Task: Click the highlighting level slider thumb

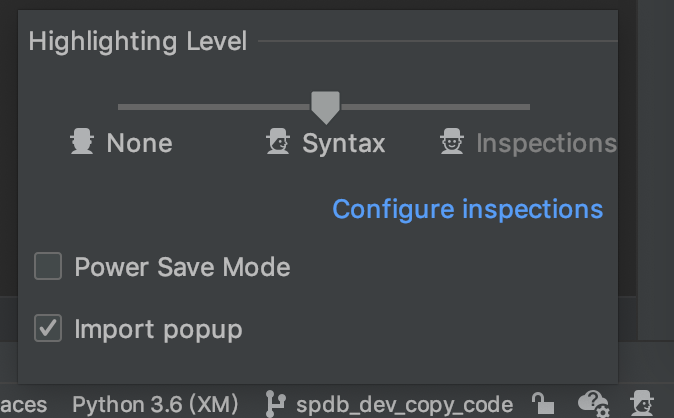Action: pyautogui.click(x=325, y=106)
